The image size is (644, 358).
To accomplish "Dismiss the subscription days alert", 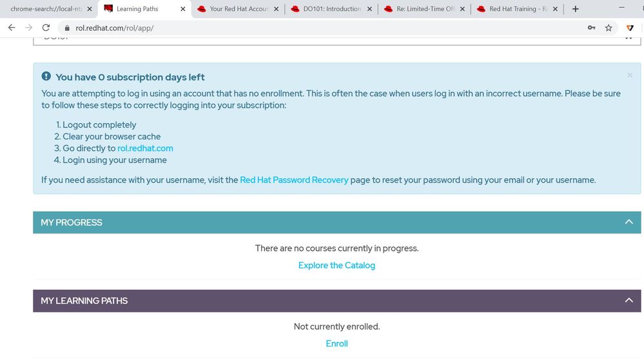I will tap(630, 75).
